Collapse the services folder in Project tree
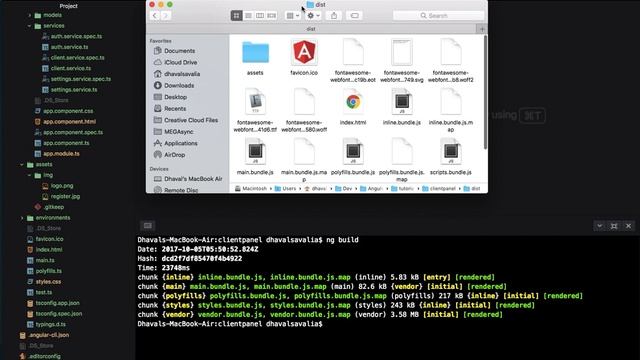 (29, 26)
